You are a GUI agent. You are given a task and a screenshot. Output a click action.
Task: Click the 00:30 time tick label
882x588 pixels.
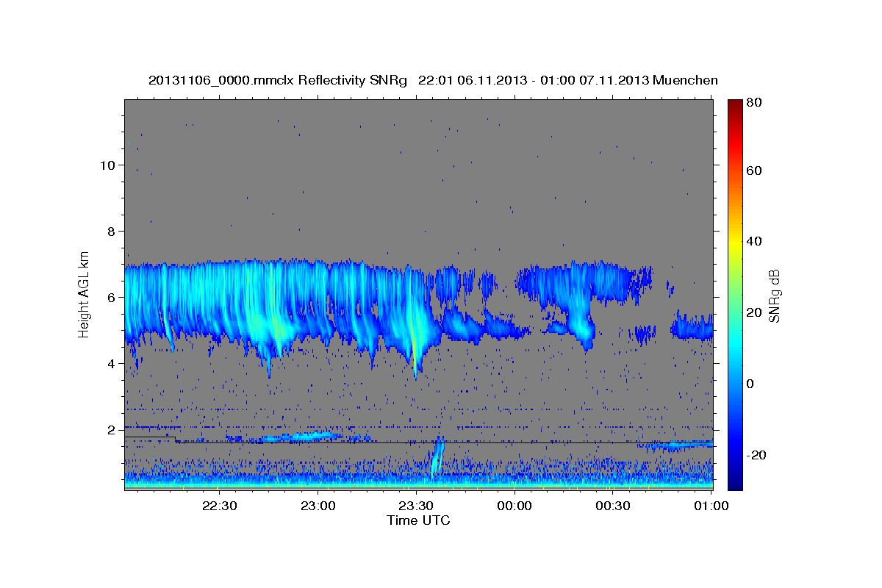tap(613, 506)
